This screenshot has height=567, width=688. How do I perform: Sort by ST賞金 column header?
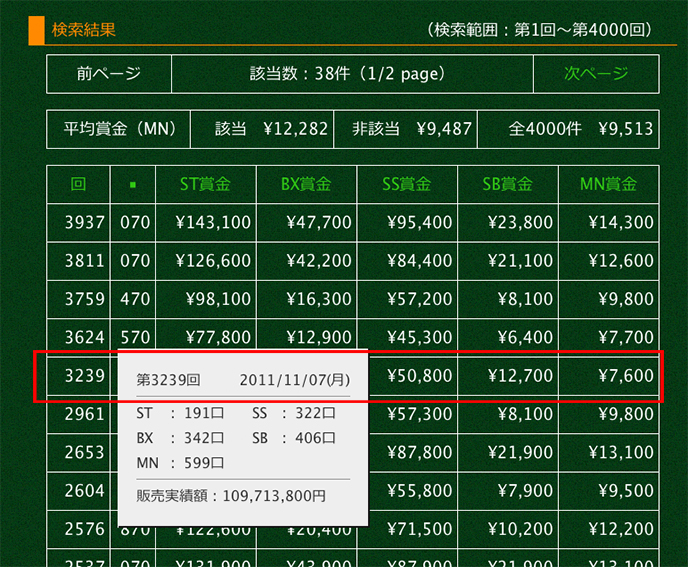205,184
